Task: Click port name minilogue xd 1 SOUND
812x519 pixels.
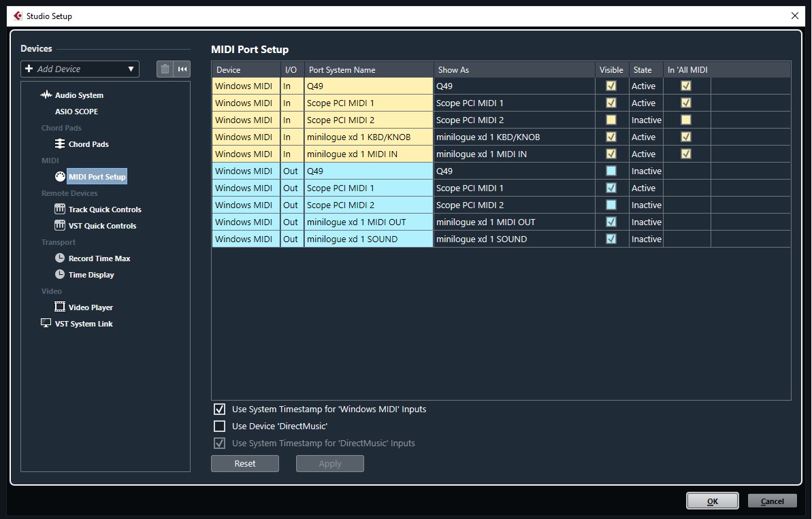Action: [369, 239]
